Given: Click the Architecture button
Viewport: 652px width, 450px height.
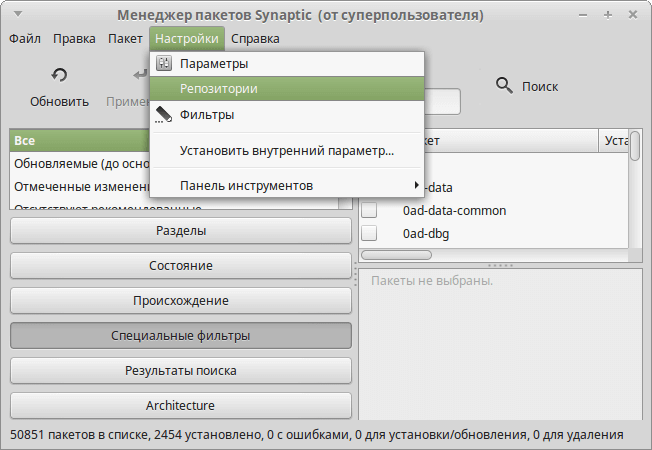Looking at the screenshot, I should coord(181,405).
